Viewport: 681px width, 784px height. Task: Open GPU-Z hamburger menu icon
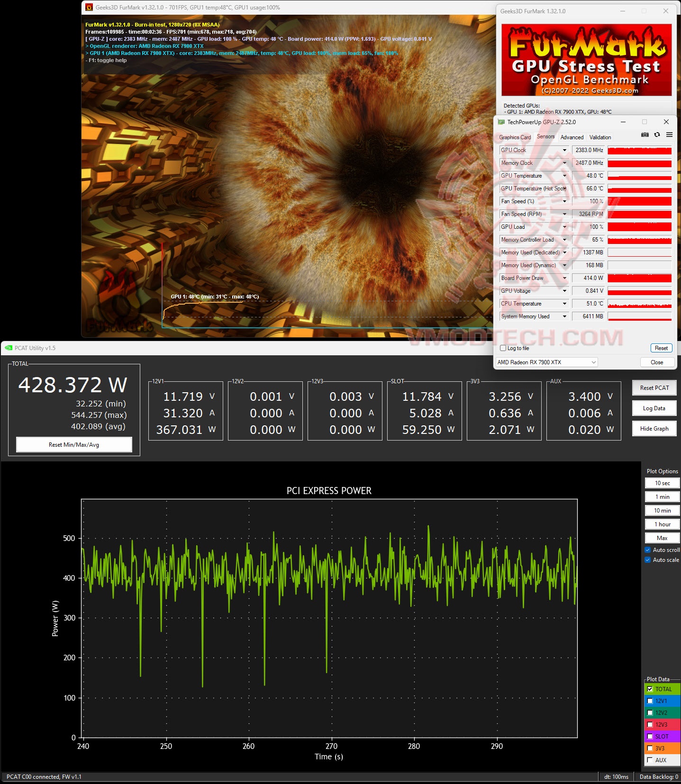pyautogui.click(x=669, y=135)
